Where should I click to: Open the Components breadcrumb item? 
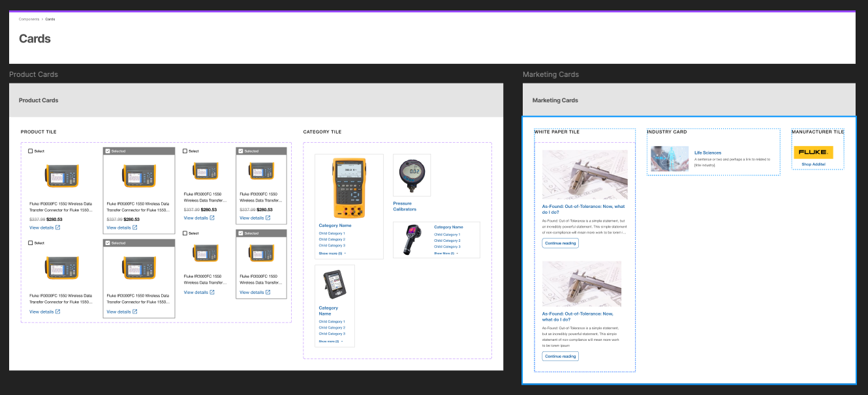(x=29, y=18)
